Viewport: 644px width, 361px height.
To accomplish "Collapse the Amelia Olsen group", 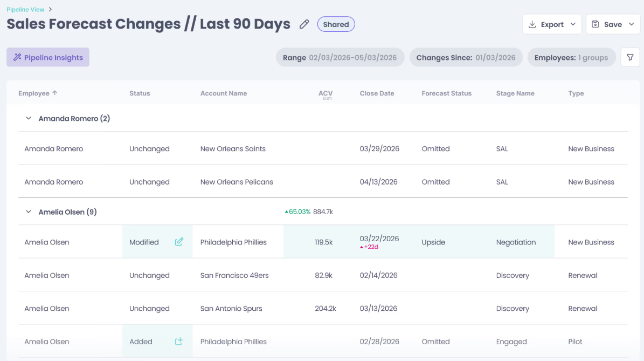I will (29, 212).
